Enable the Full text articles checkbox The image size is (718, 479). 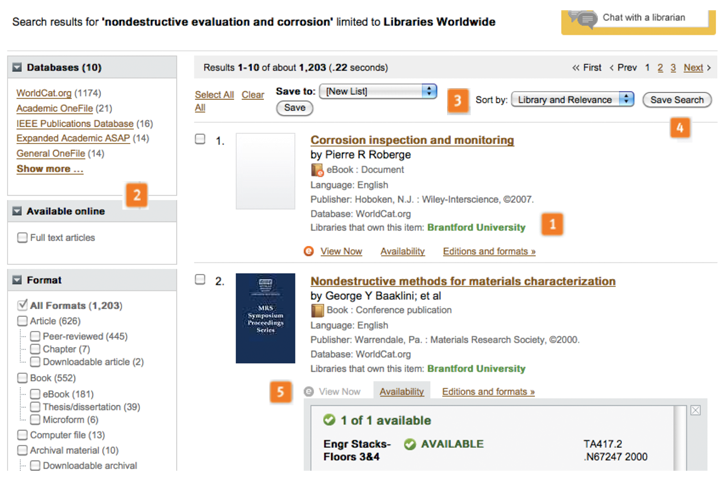click(22, 238)
